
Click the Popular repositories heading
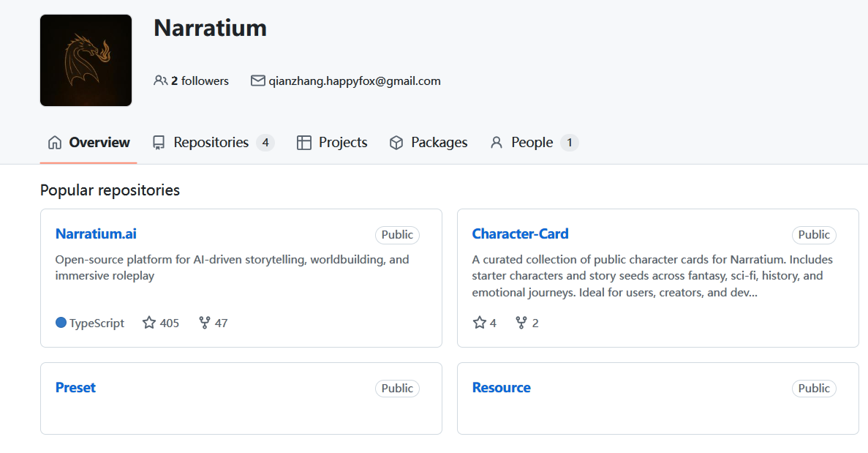point(110,190)
